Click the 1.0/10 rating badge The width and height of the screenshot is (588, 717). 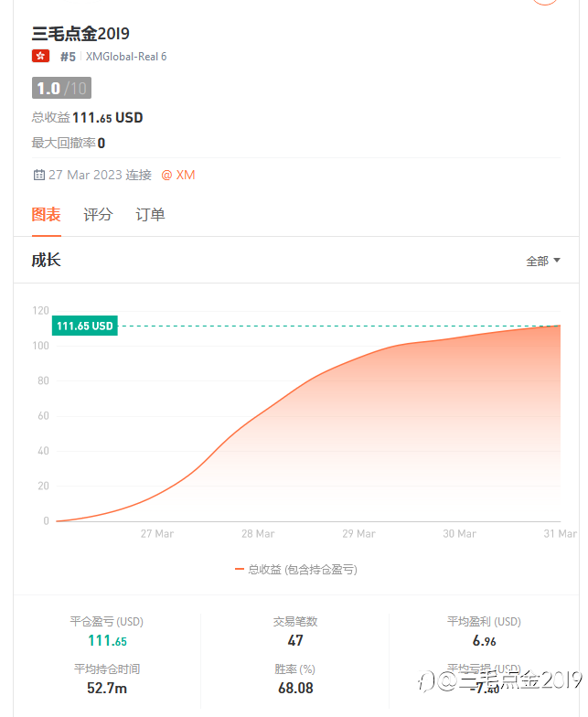(x=61, y=89)
